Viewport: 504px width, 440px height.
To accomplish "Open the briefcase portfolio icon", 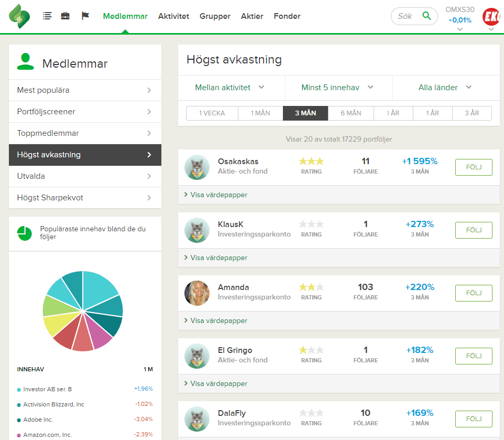I will point(65,16).
